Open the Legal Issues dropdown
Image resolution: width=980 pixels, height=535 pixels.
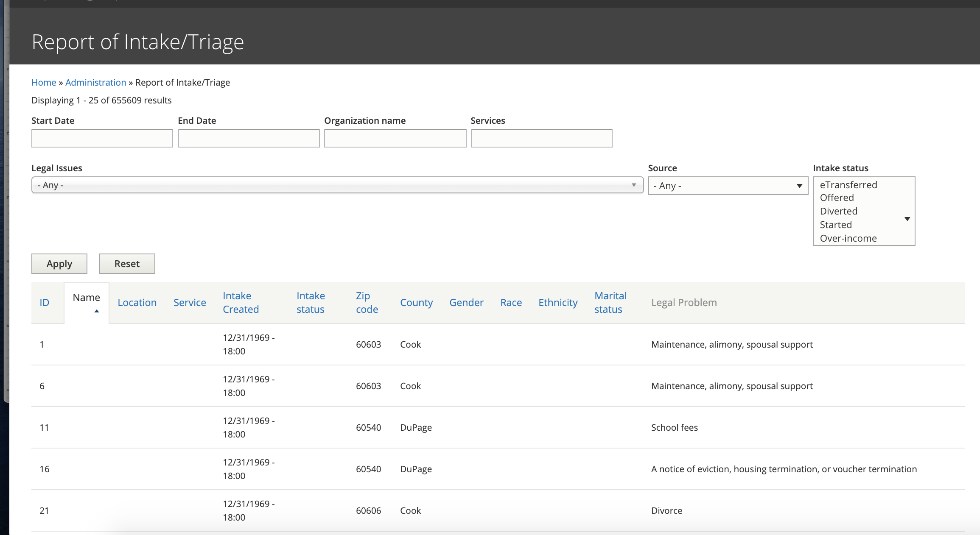[337, 185]
